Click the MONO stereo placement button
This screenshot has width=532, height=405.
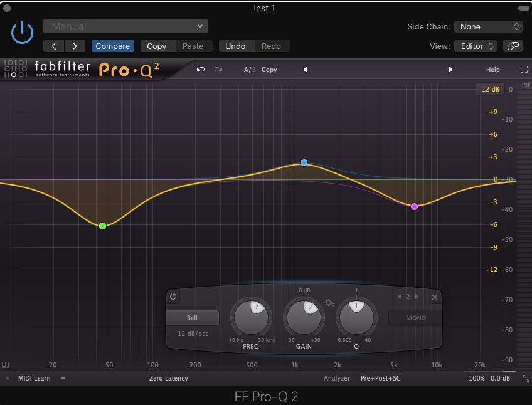pyautogui.click(x=415, y=318)
